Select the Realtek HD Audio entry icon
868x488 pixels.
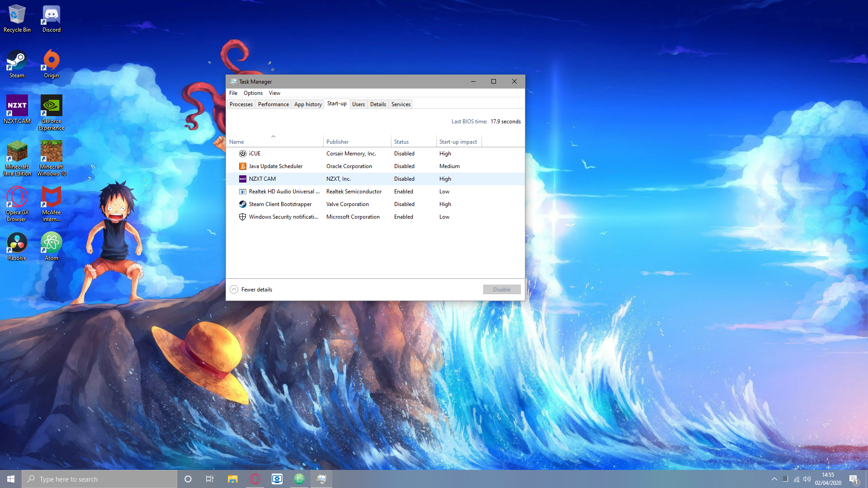[x=243, y=192]
